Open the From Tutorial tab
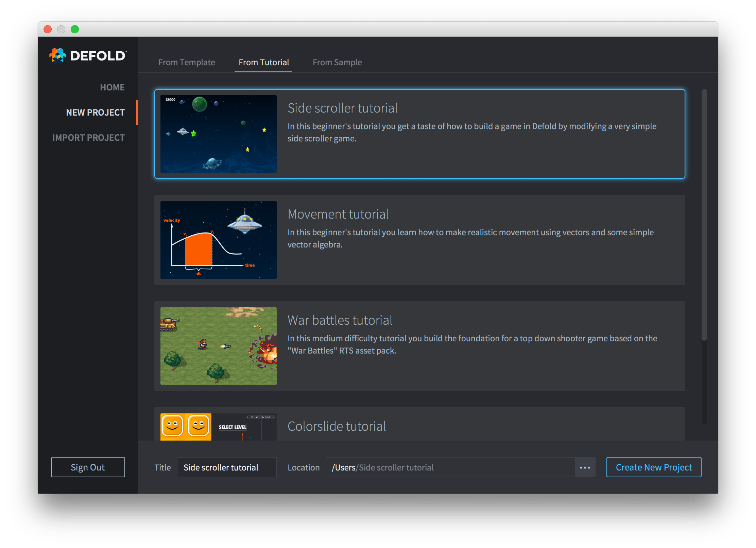This screenshot has height=548, width=756. click(263, 63)
